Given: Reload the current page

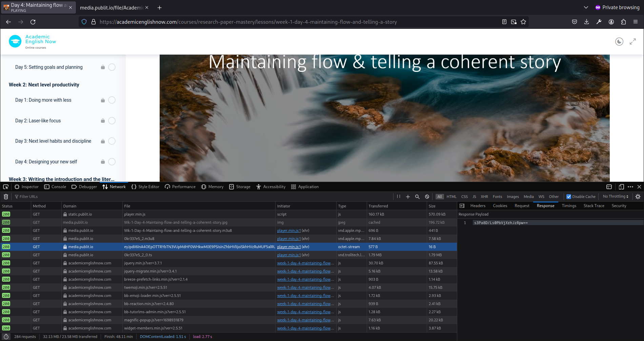Looking at the screenshot, I should click(x=33, y=22).
